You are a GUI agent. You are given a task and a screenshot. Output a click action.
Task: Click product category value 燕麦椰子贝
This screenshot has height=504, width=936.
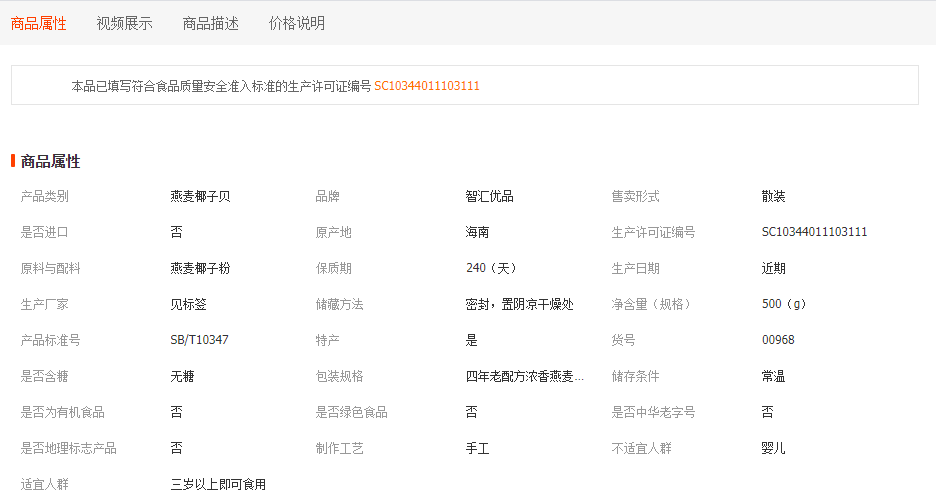point(201,196)
